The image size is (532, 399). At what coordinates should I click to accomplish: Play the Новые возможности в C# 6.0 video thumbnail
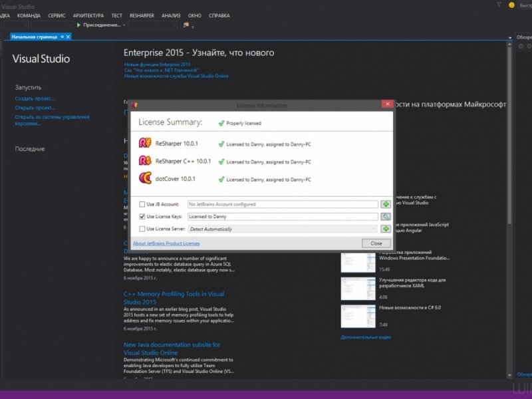pos(358,317)
